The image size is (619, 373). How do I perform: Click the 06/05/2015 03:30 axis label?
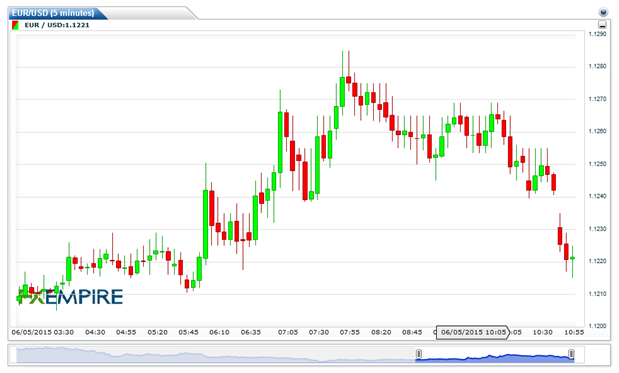(x=43, y=332)
